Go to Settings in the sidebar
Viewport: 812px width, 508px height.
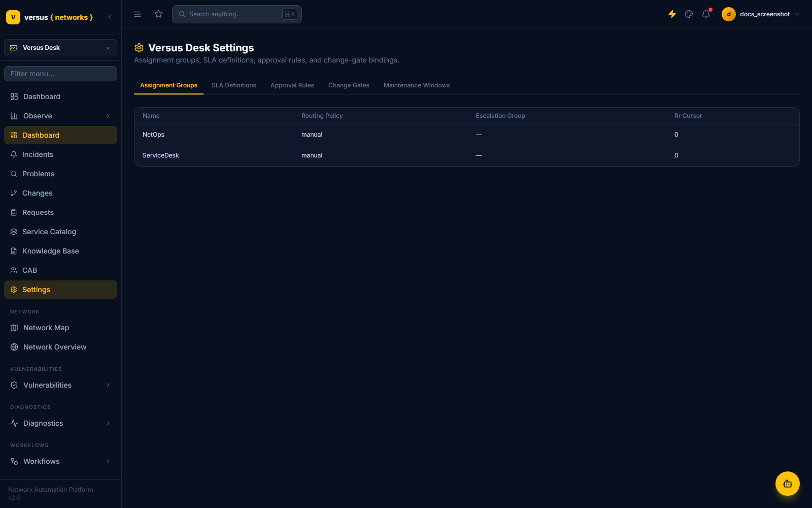[x=60, y=290]
